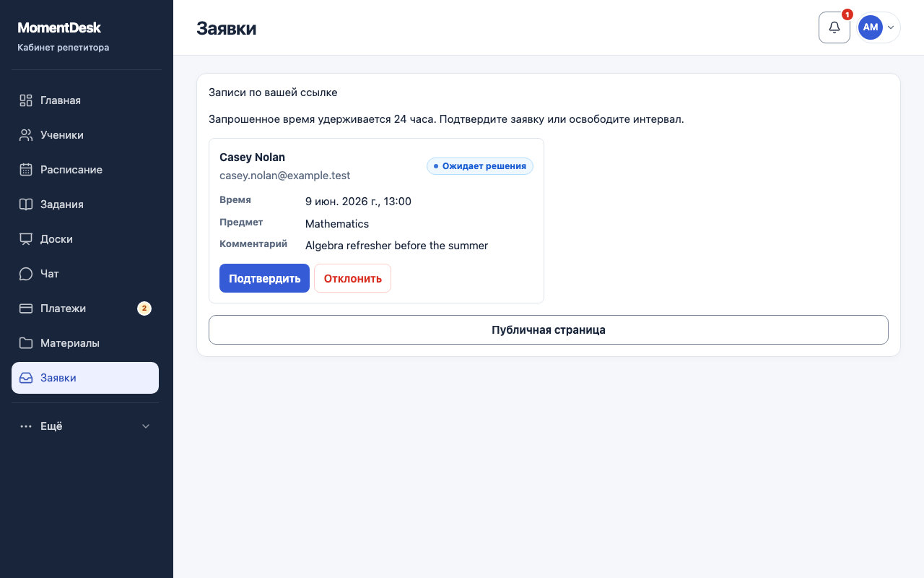924x578 pixels.
Task: Open the Публичная страница button
Action: pyautogui.click(x=549, y=329)
